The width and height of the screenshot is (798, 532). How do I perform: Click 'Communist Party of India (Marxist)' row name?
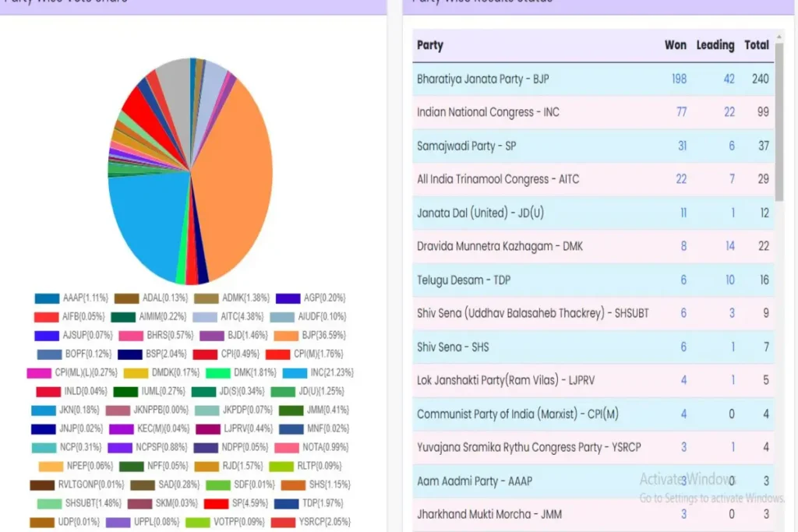point(517,414)
